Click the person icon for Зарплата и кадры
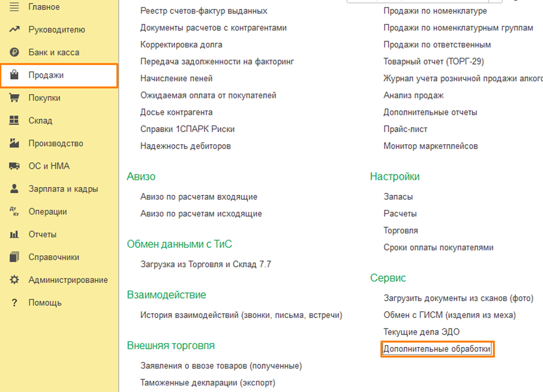This screenshot has height=392, width=543. pos(14,189)
